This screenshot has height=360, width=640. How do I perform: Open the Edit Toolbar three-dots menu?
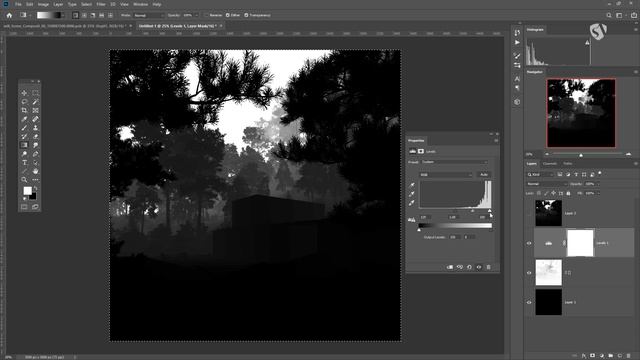(x=36, y=180)
